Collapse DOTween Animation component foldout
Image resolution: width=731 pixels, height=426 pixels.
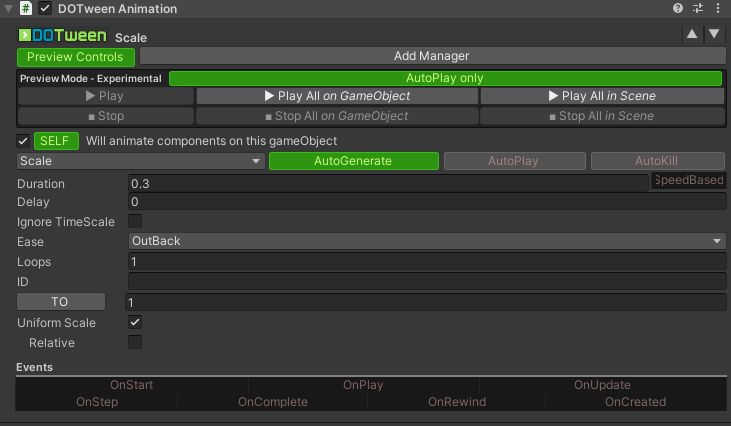click(8, 8)
